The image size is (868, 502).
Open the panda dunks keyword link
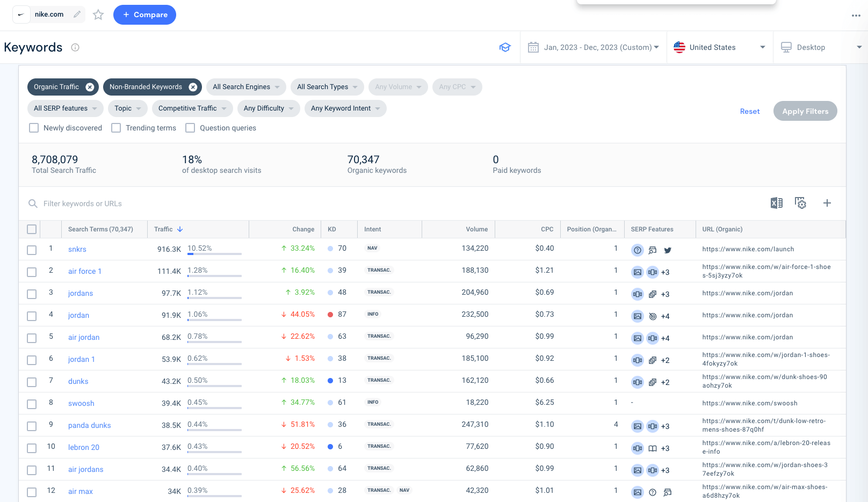pyautogui.click(x=90, y=425)
